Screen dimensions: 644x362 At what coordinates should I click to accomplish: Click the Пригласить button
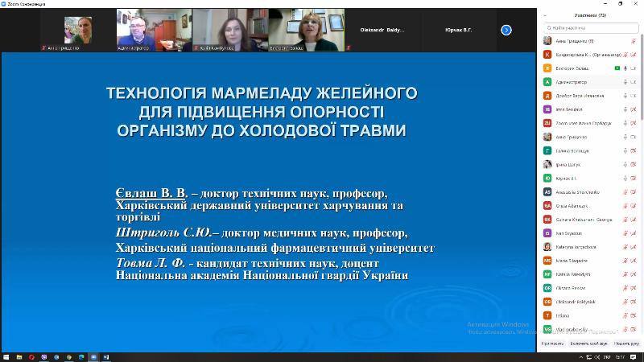tap(552, 343)
